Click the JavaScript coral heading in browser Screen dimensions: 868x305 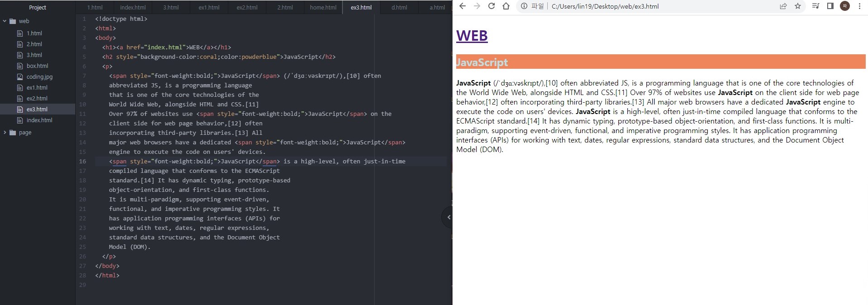click(661, 62)
